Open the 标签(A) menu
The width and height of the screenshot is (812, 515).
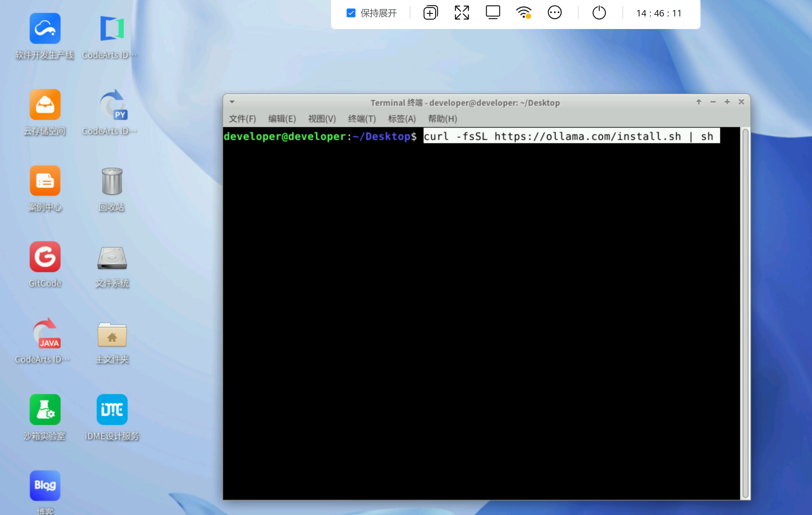point(402,119)
